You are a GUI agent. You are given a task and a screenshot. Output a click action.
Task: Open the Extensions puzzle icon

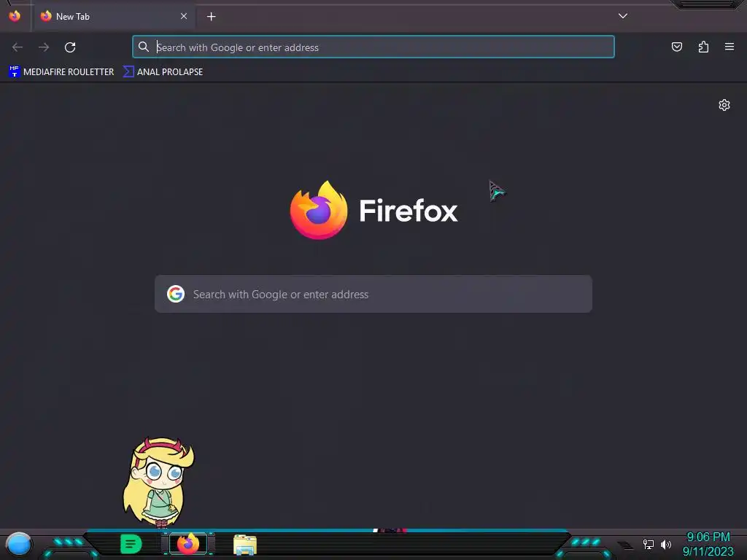[x=703, y=47]
